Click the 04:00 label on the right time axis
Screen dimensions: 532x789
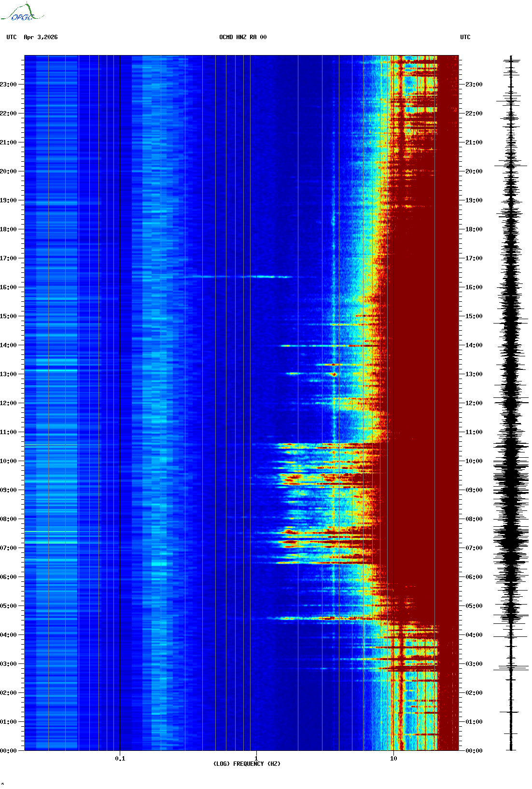[x=474, y=635]
